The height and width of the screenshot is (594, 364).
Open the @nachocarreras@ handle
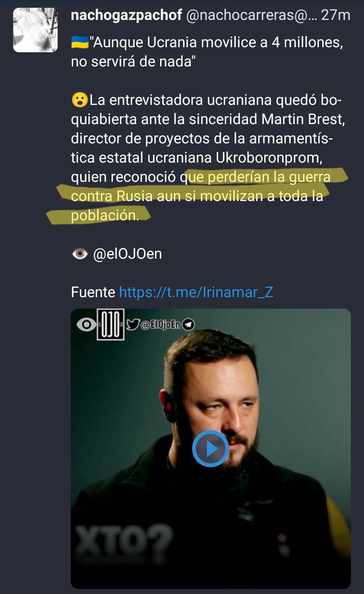(251, 15)
